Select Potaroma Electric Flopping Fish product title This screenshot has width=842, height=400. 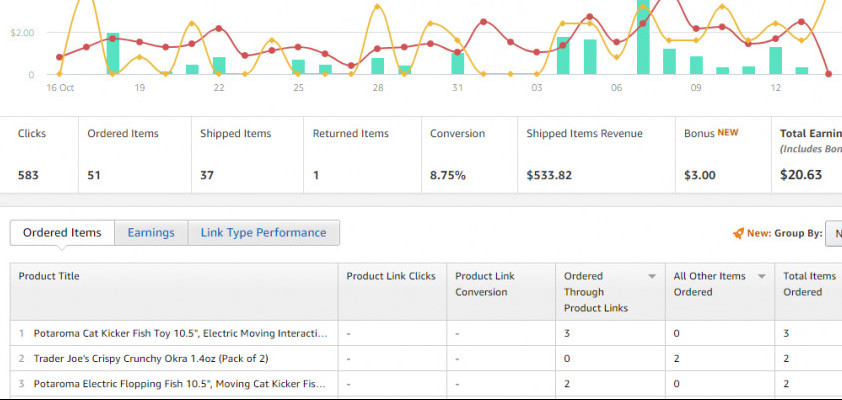[x=180, y=383]
